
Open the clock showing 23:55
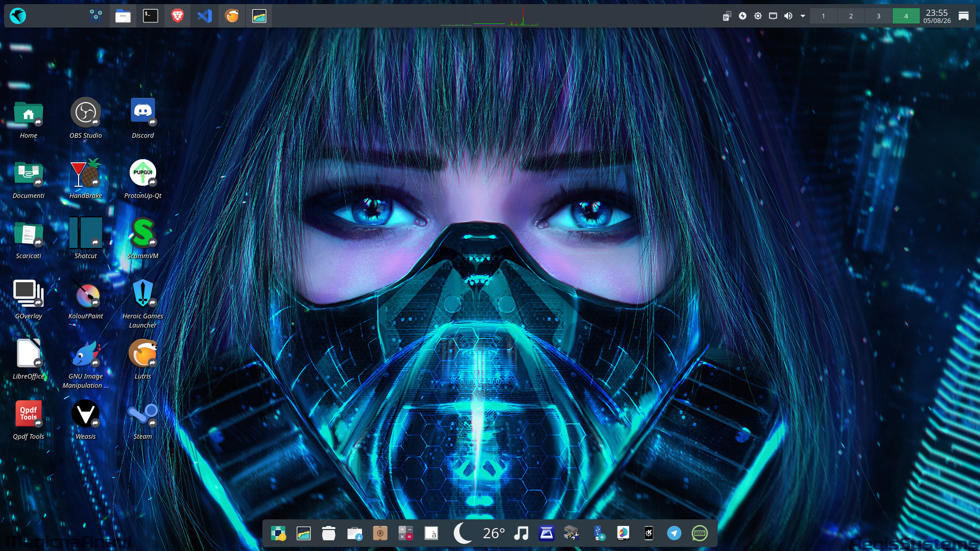pyautogui.click(x=937, y=16)
